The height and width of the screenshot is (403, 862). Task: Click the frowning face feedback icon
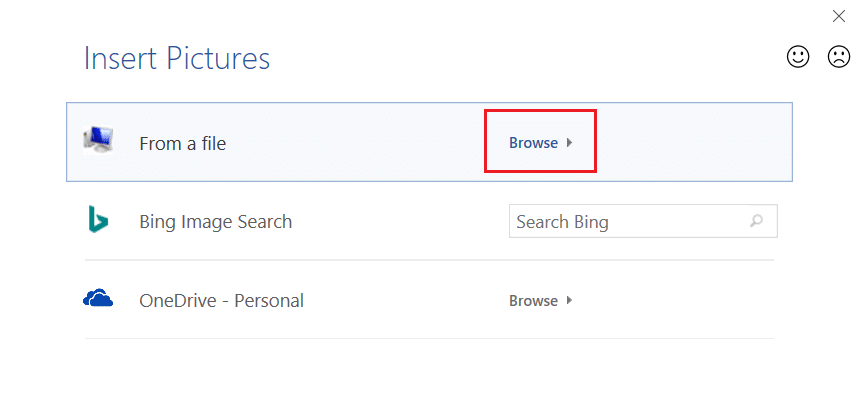pos(838,57)
